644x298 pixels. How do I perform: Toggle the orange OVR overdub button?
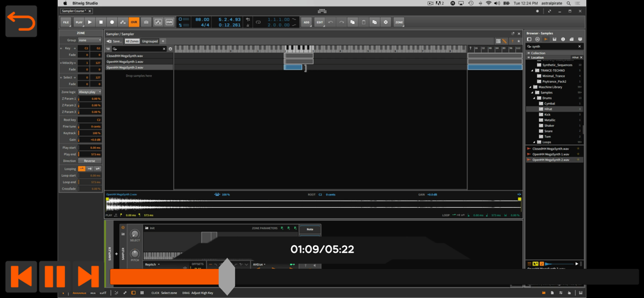pyautogui.click(x=134, y=22)
